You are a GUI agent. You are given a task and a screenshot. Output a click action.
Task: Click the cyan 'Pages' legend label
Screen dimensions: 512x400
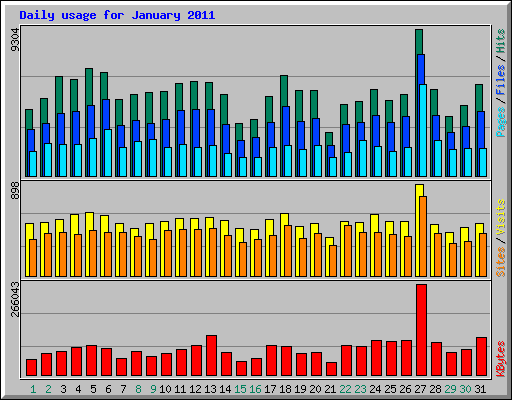pos(501,122)
